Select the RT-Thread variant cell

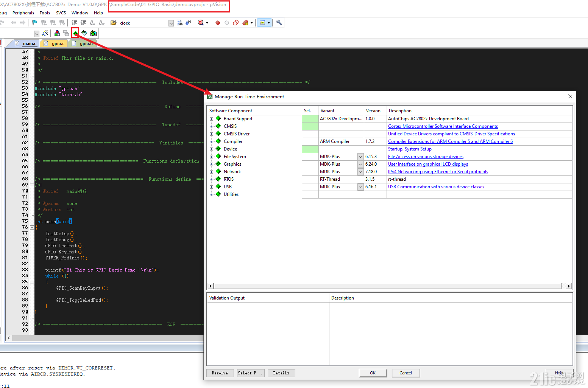point(341,179)
